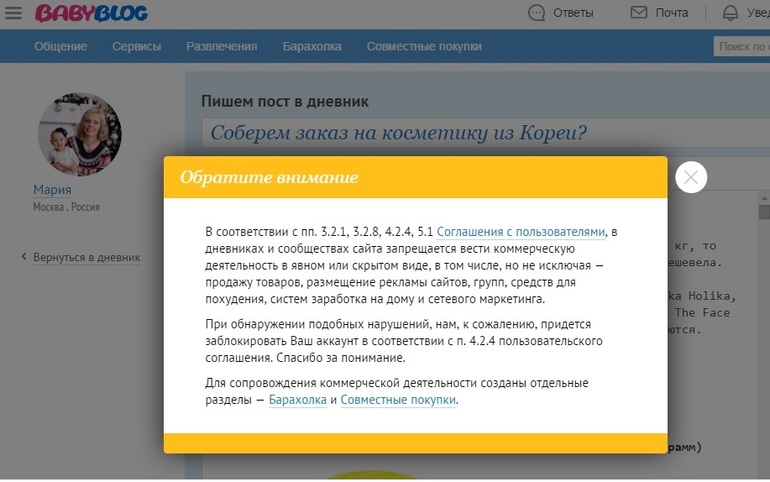The height and width of the screenshot is (482, 770).
Task: Click the Соглашения с пользователями link
Action: coord(521,232)
